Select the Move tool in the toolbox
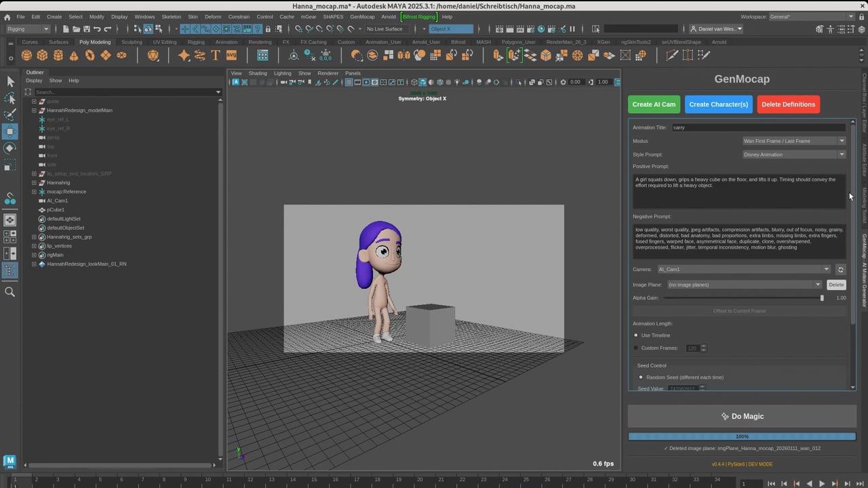The width and height of the screenshot is (868, 488). tap(10, 131)
